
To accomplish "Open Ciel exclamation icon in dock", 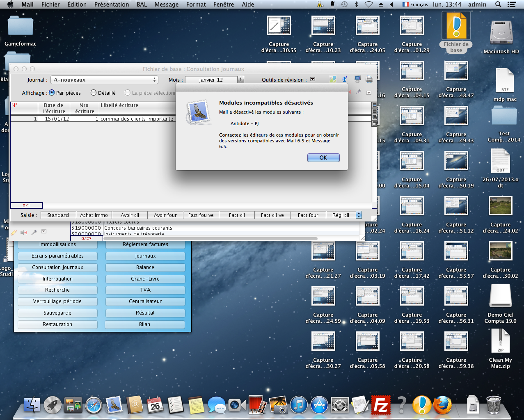I will 422,405.
